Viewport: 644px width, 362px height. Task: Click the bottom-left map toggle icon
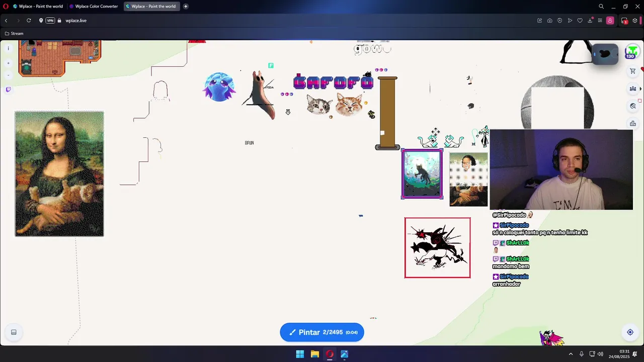point(14,332)
